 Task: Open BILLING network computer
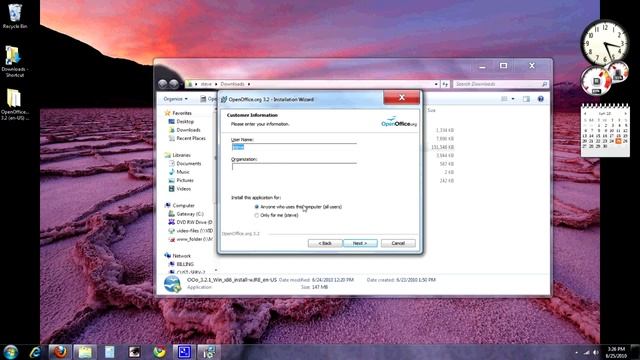coord(185,264)
